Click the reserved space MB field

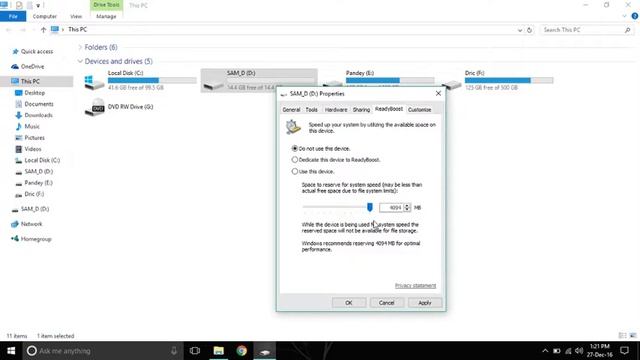(391, 207)
